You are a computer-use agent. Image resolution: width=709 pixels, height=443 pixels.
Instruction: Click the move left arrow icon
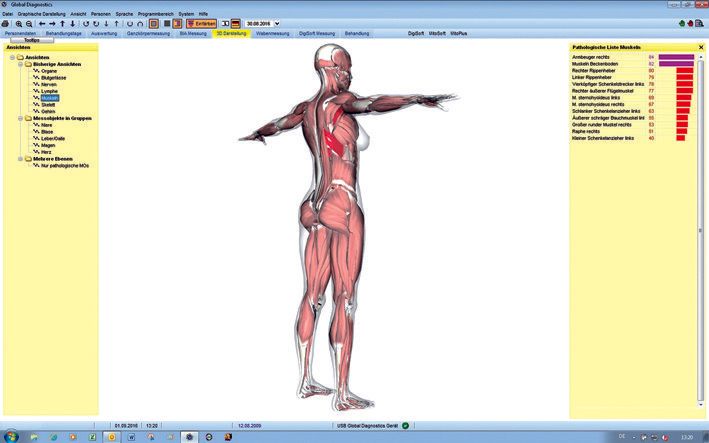(x=42, y=23)
